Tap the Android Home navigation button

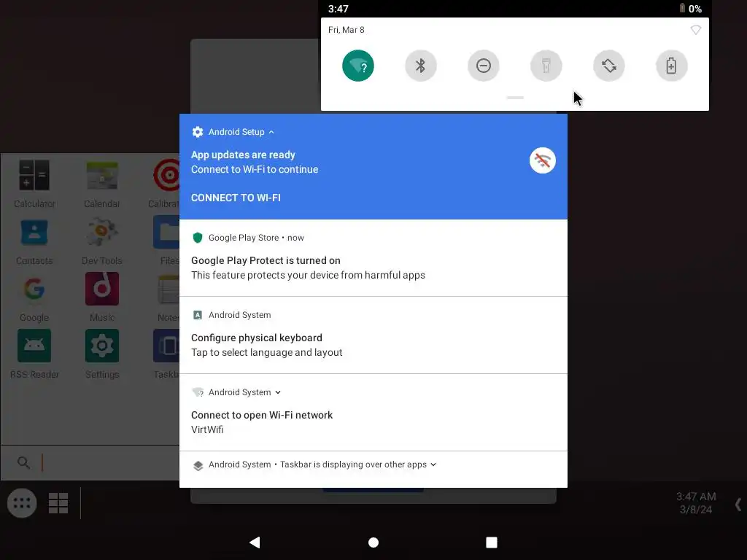pos(373,542)
